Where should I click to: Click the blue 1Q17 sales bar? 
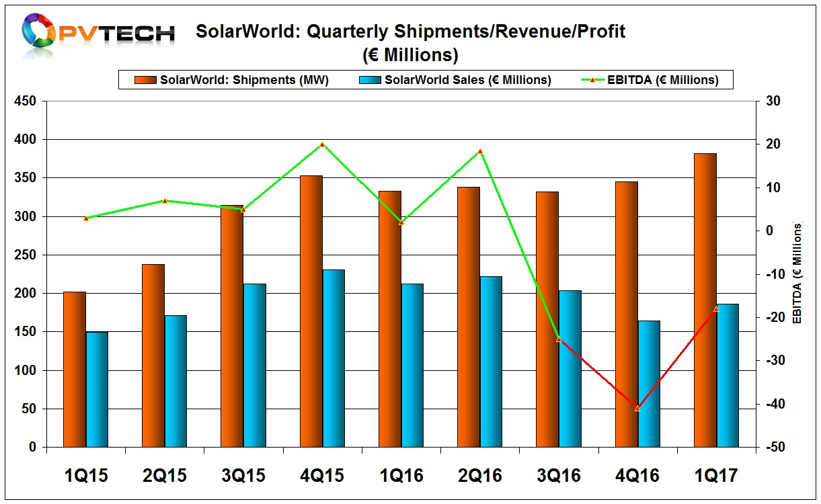tap(727, 376)
